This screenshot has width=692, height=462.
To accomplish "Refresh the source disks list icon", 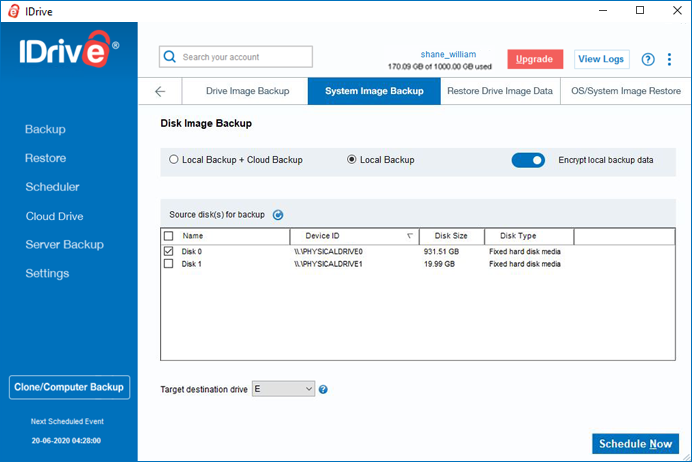I will [278, 215].
